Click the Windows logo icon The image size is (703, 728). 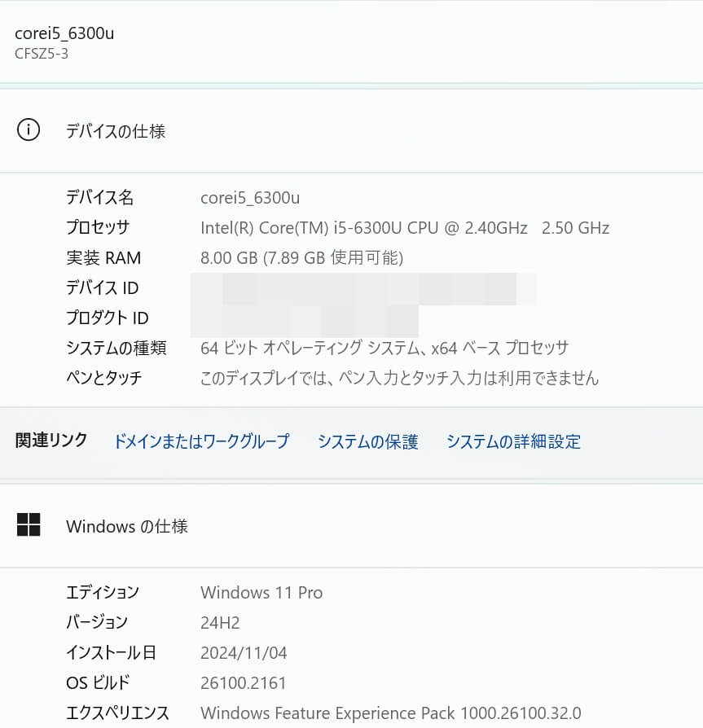click(x=29, y=524)
